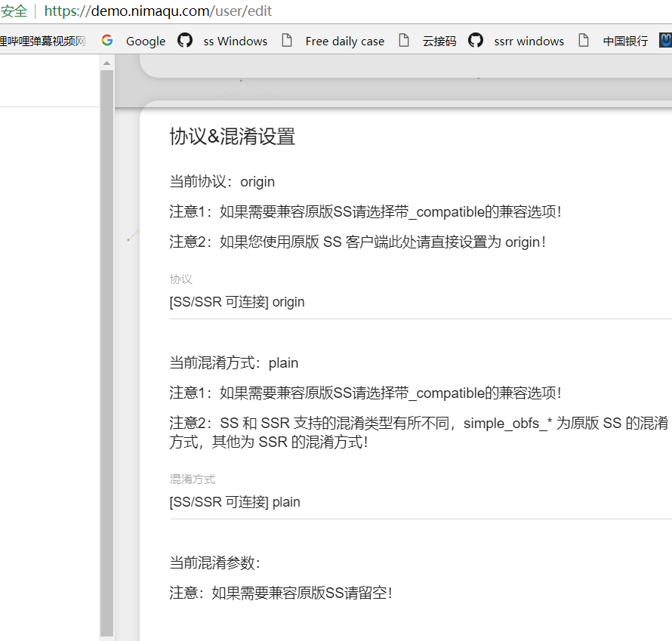Click the partly hidden bookmark icon after 中国银行

pos(665,40)
